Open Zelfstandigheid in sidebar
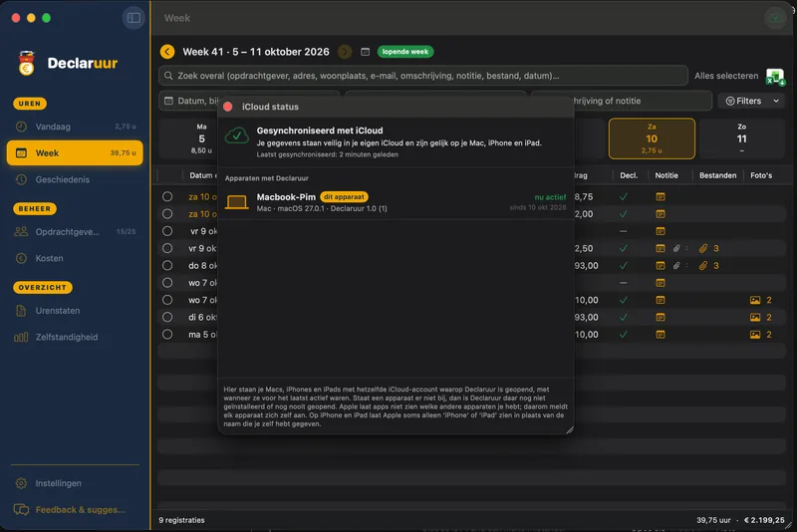This screenshot has height=532, width=797. click(75, 337)
